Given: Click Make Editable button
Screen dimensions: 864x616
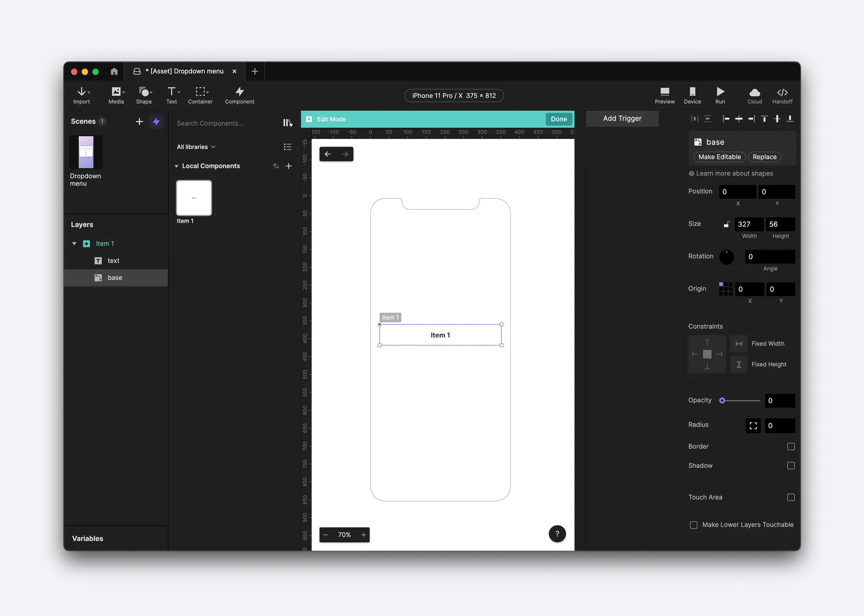Looking at the screenshot, I should (720, 157).
